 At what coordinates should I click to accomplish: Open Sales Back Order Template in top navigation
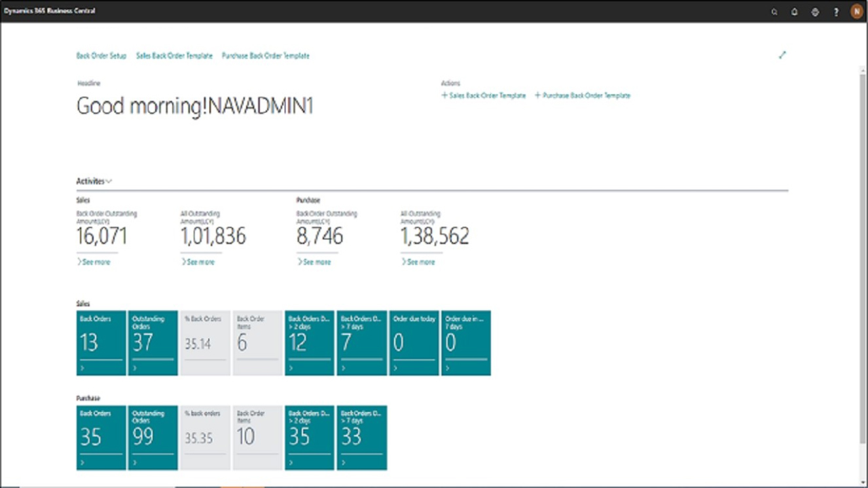point(174,56)
